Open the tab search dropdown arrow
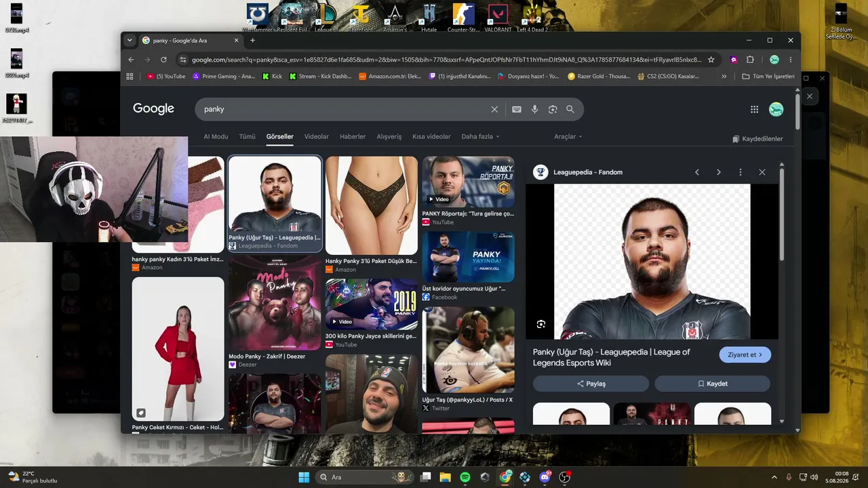 point(130,41)
